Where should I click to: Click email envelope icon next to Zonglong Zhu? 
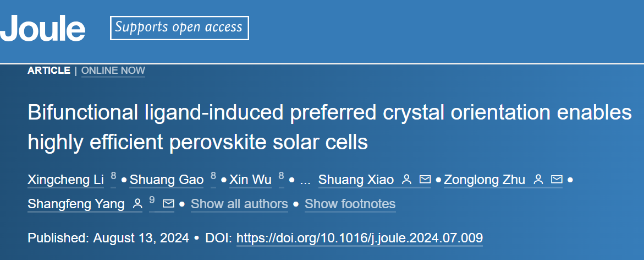pos(556,180)
